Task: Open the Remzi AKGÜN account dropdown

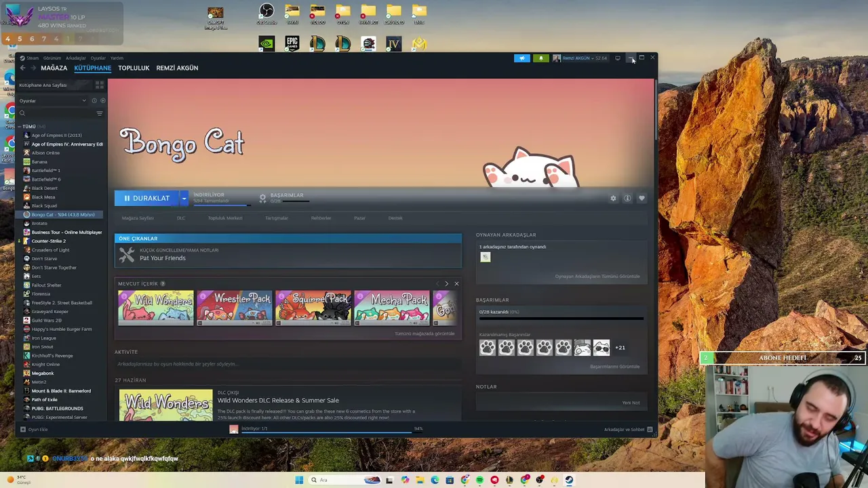Action: (580, 58)
